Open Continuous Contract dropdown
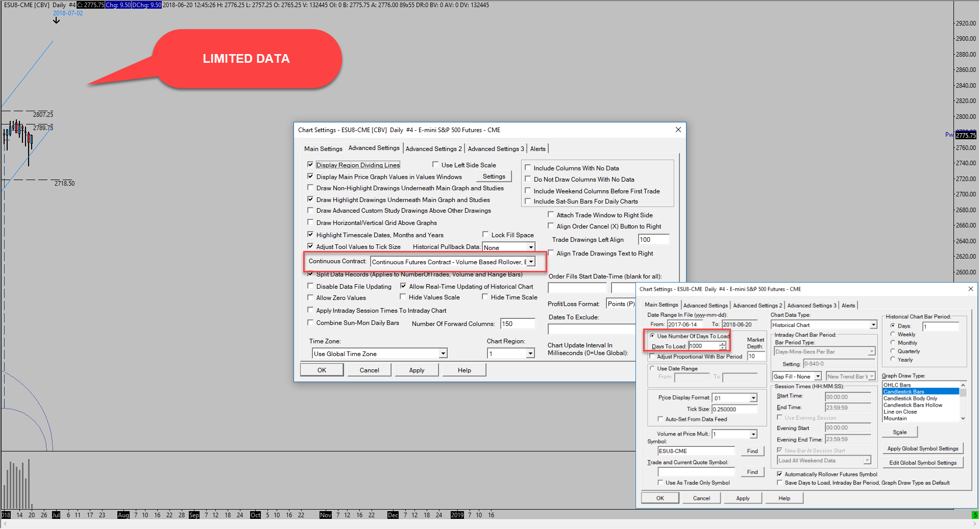 coord(531,262)
